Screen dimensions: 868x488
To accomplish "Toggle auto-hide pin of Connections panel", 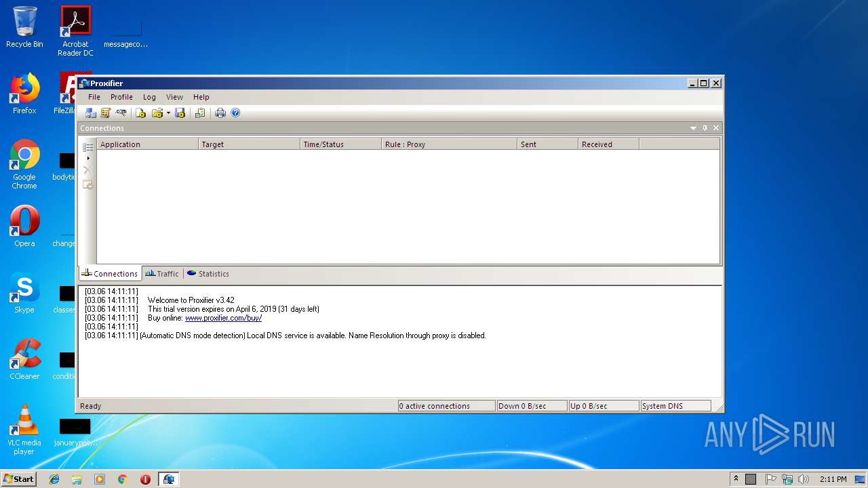I will pos(705,128).
